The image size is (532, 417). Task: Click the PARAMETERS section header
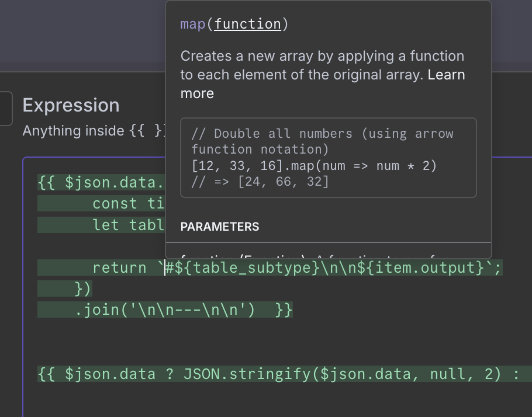click(220, 227)
